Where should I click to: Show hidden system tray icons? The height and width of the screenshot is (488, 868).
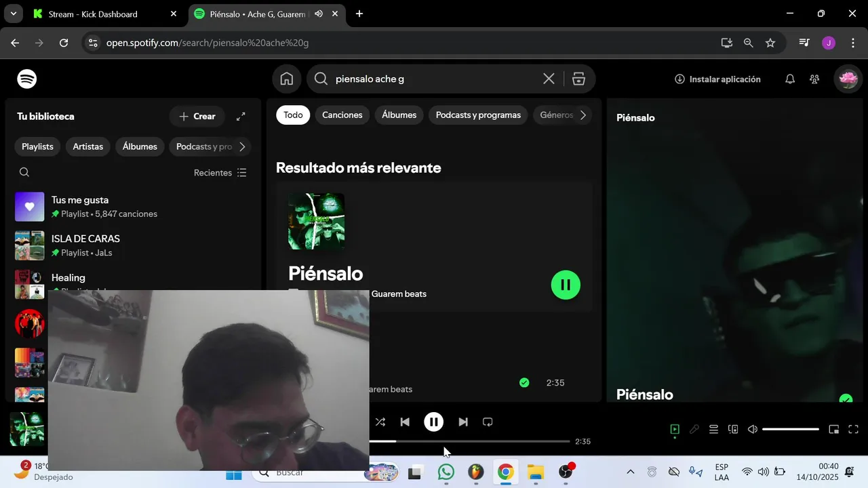(x=631, y=472)
